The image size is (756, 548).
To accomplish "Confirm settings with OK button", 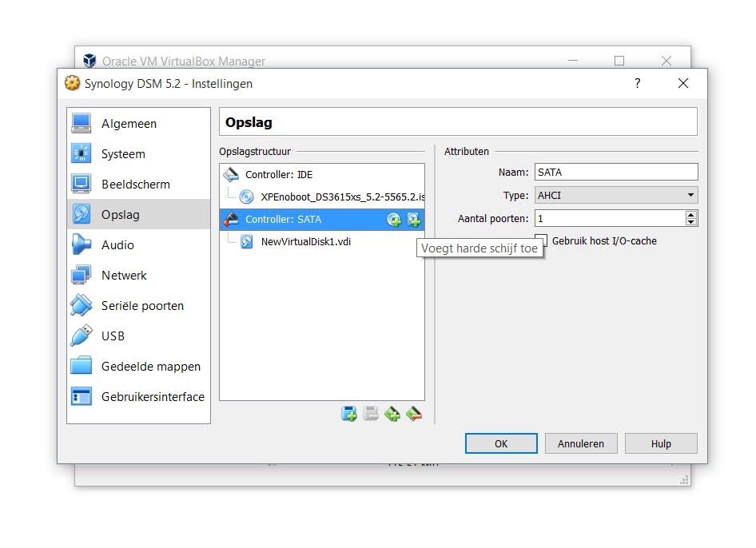I will (501, 443).
